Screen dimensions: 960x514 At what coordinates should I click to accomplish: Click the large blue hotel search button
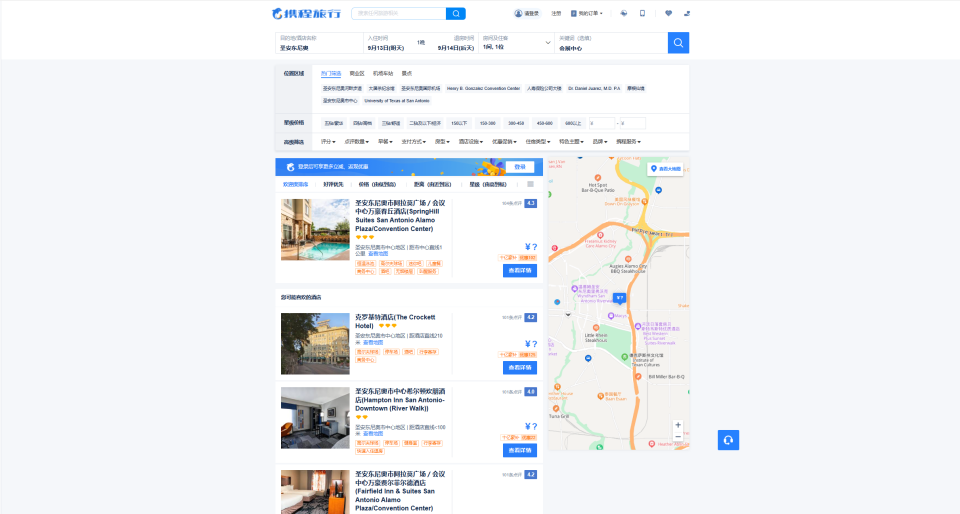tap(678, 43)
